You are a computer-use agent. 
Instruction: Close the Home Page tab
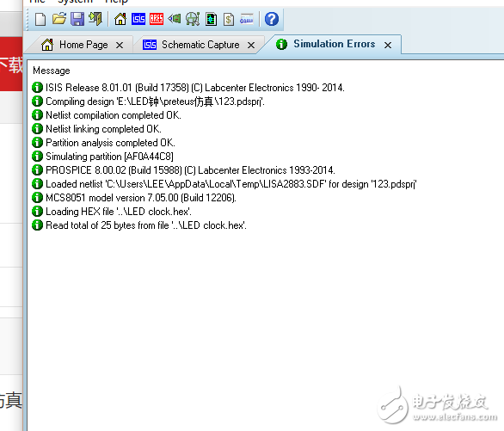tap(120, 46)
